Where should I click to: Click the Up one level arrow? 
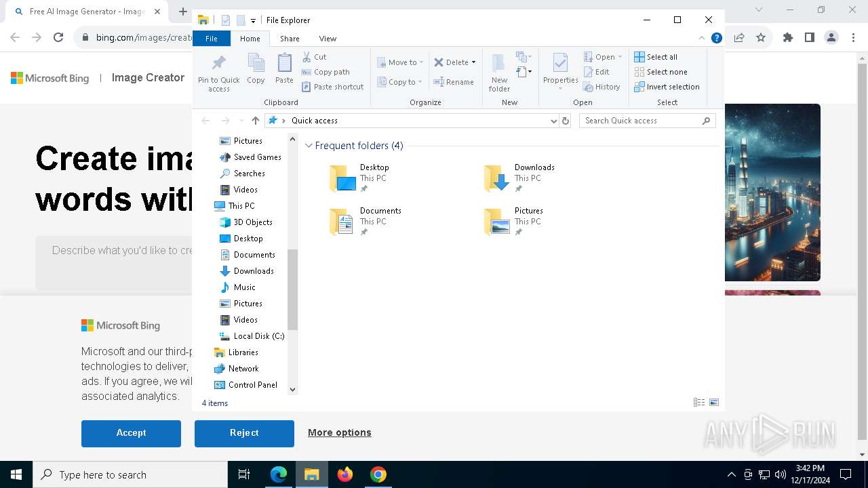pos(255,121)
